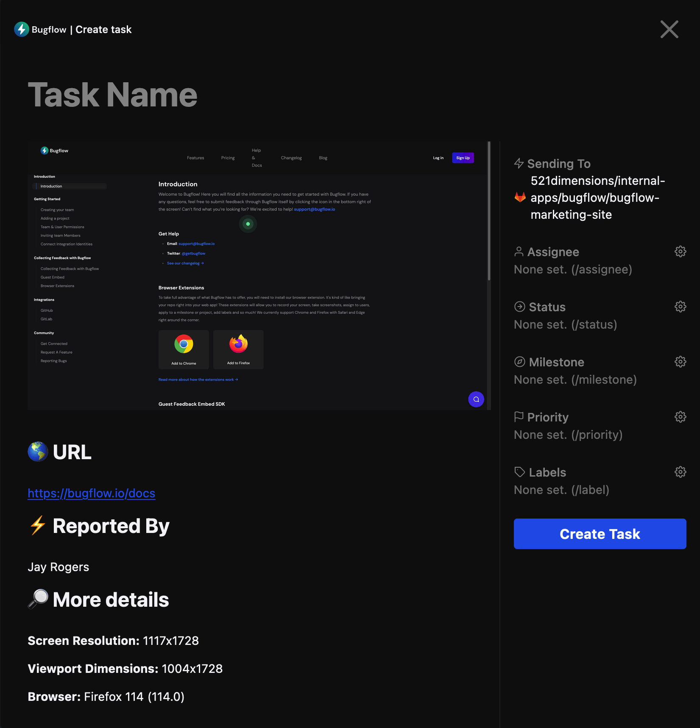
Task: Click the Priority flag icon
Action: pyautogui.click(x=519, y=417)
